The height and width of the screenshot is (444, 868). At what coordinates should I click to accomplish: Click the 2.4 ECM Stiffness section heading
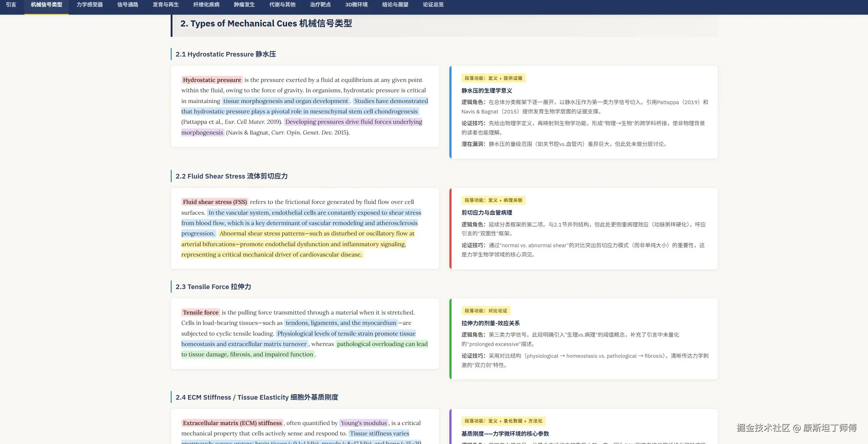(257, 397)
